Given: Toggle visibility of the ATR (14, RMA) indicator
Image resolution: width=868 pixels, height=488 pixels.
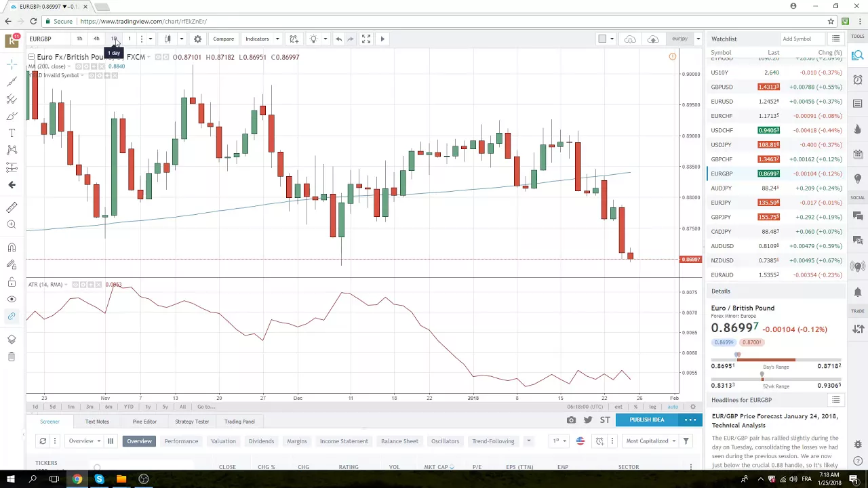Looking at the screenshot, I should (x=75, y=285).
